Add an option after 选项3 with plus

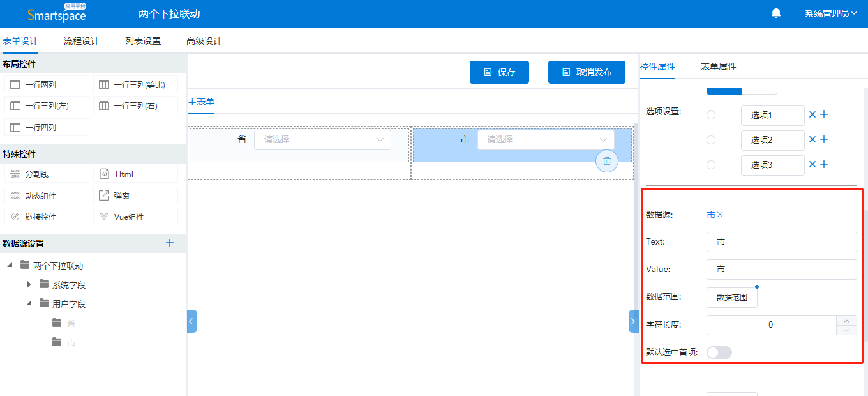[824, 164]
